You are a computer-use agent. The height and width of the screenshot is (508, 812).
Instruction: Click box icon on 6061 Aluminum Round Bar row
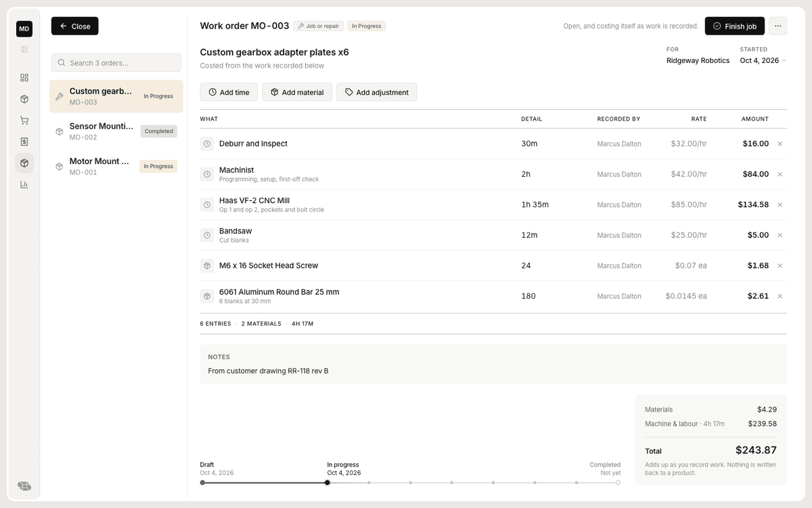pos(207,296)
